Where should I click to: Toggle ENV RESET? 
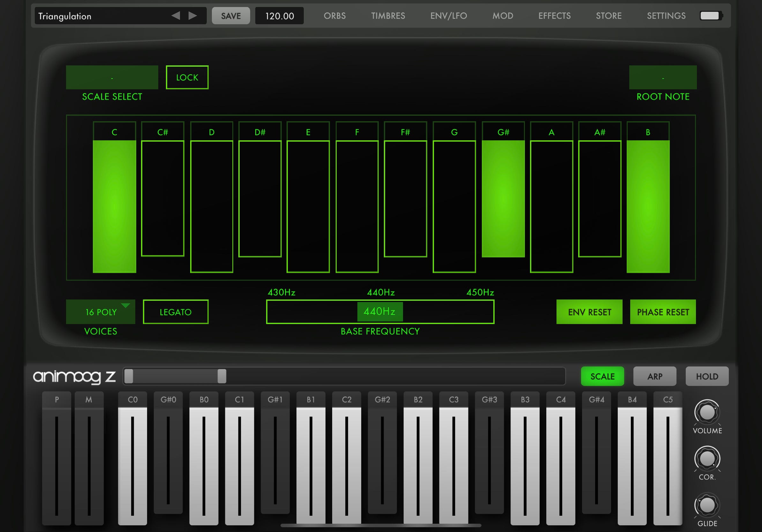tap(589, 312)
